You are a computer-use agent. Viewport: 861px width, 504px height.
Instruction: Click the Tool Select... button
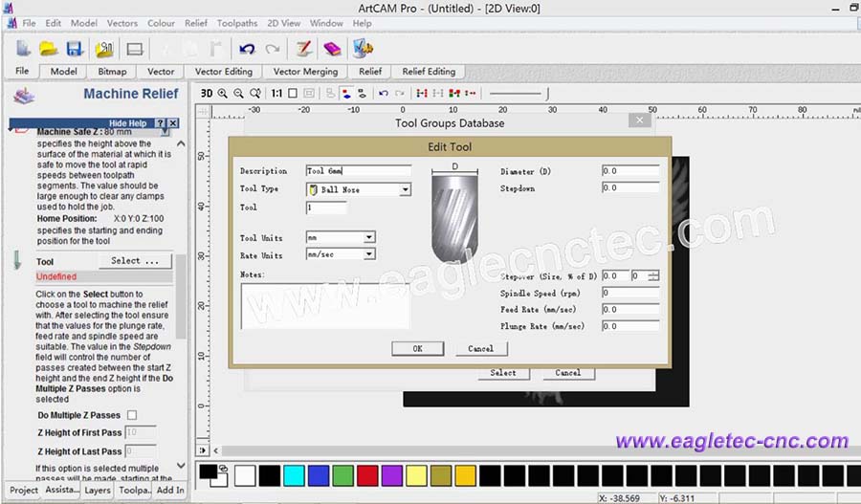[135, 261]
